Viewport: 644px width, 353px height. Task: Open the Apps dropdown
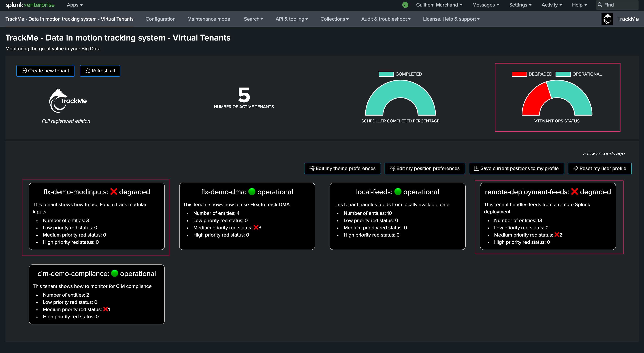click(x=75, y=5)
